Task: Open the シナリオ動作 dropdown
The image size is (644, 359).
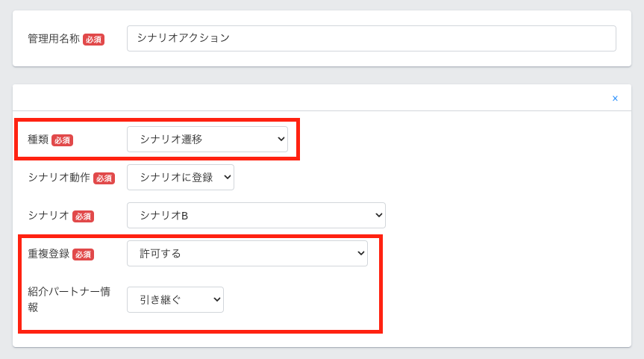Action: (180, 178)
